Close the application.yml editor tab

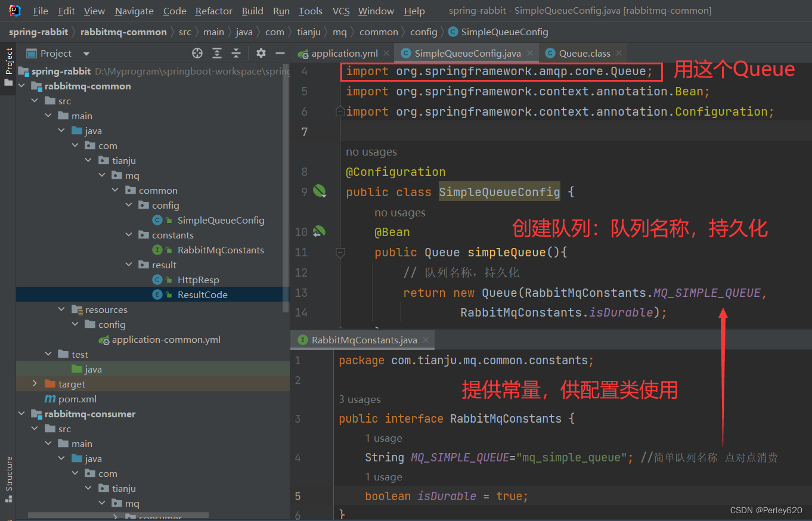386,53
